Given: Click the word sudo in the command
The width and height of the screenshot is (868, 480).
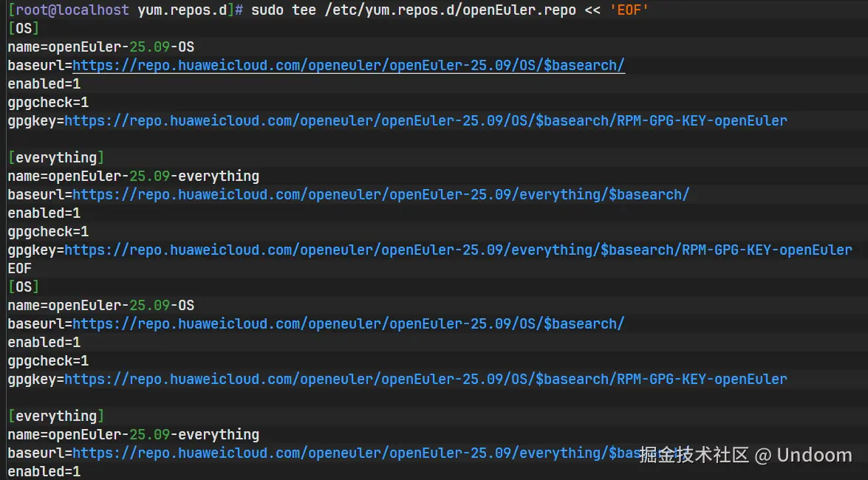Looking at the screenshot, I should (x=267, y=10).
